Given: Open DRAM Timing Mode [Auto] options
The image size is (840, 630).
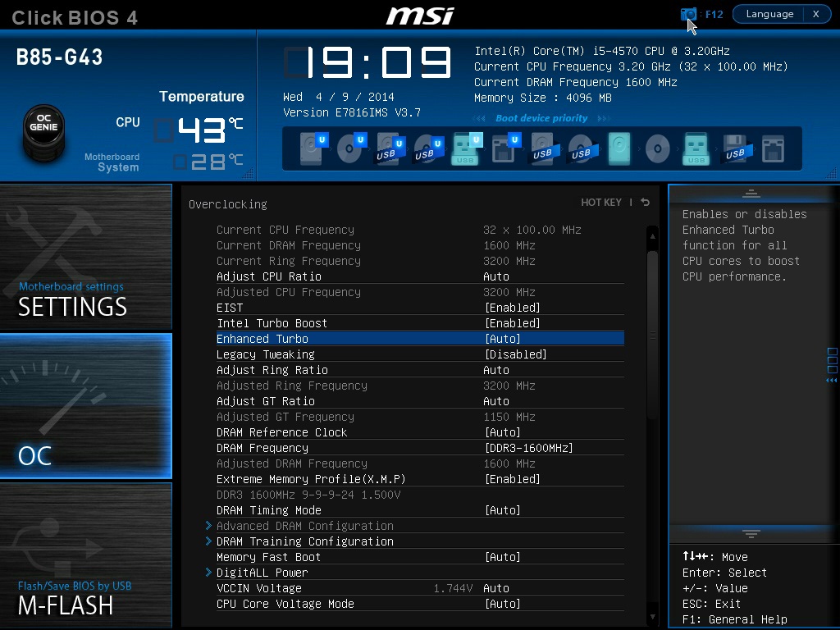Looking at the screenshot, I should [503, 510].
